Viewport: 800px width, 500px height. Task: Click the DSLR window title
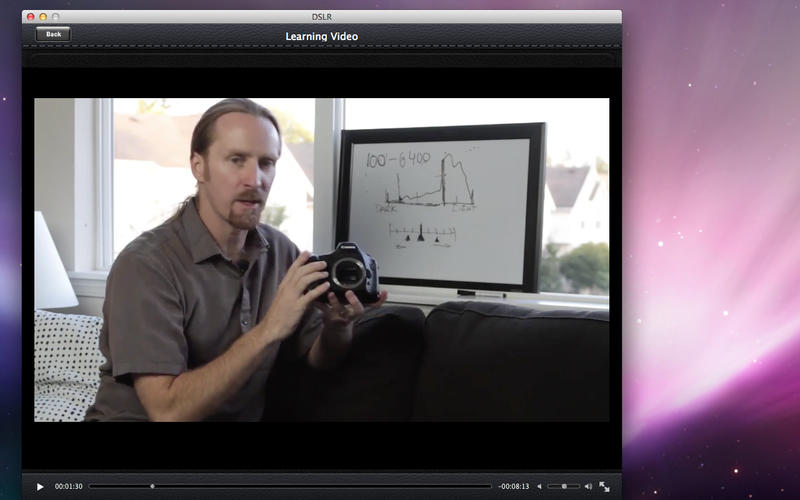click(321, 17)
